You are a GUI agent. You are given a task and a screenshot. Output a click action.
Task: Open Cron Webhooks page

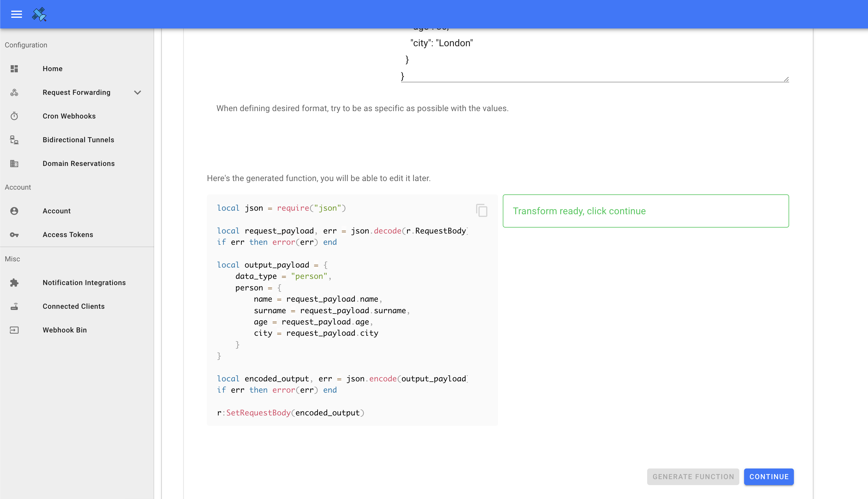[x=69, y=116]
